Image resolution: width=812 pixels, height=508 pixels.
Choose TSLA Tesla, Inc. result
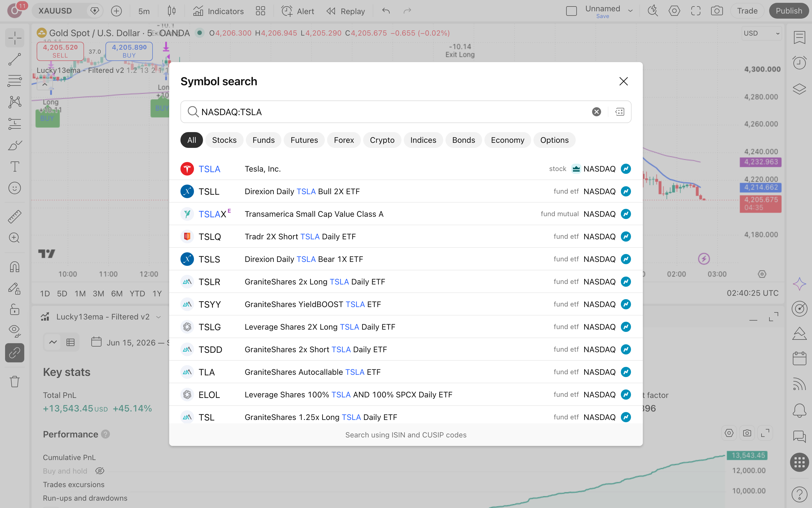click(406, 169)
